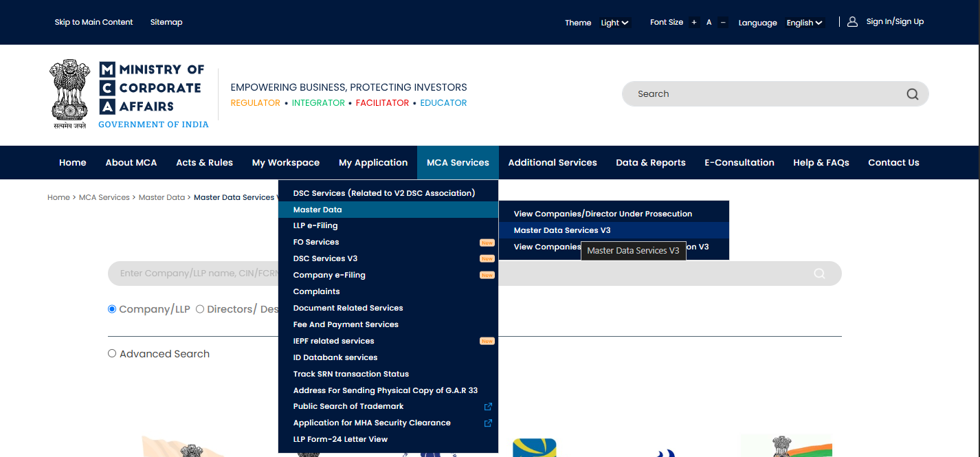980x457 pixels.
Task: Select the Directors/Designated radio button
Action: [200, 309]
